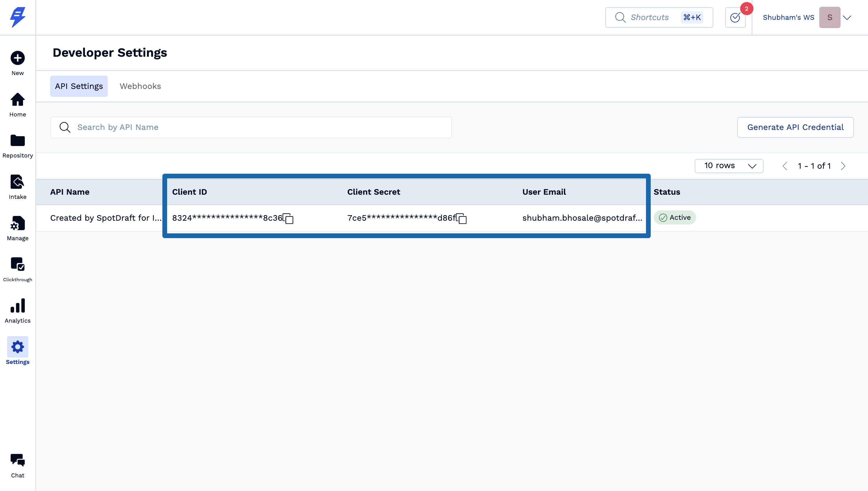Image resolution: width=868 pixels, height=491 pixels.
Task: Select the API Settings tab
Action: [79, 86]
